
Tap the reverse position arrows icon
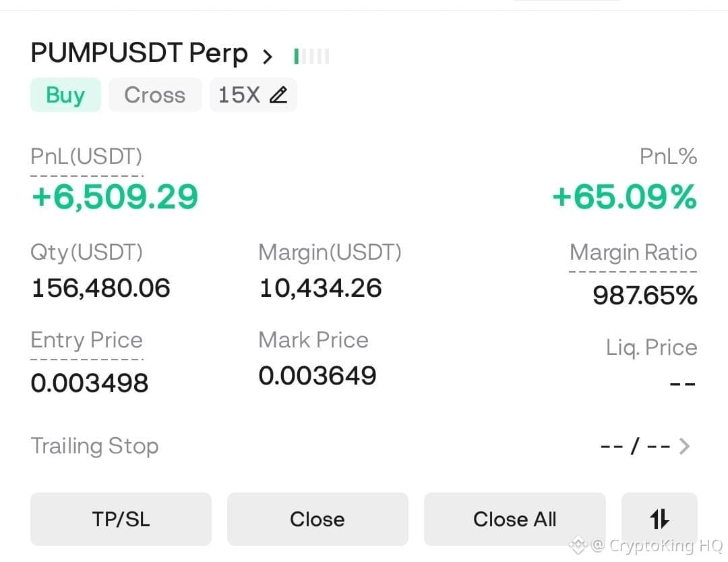tap(659, 519)
